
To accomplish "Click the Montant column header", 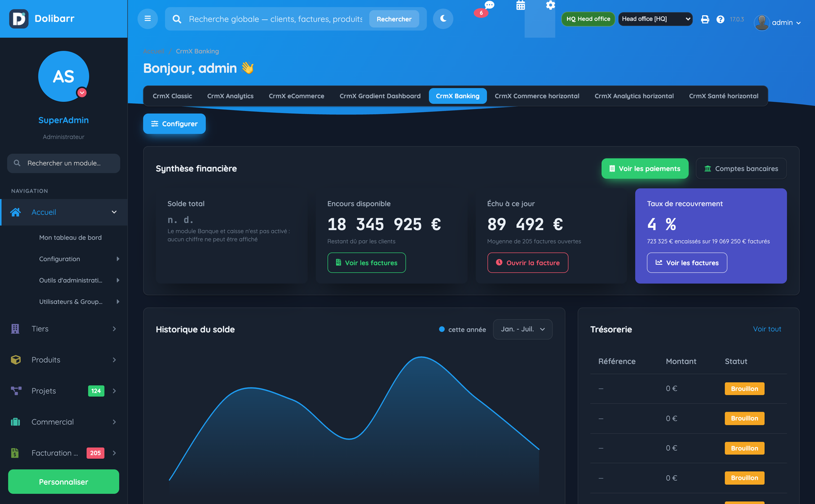I will (681, 361).
